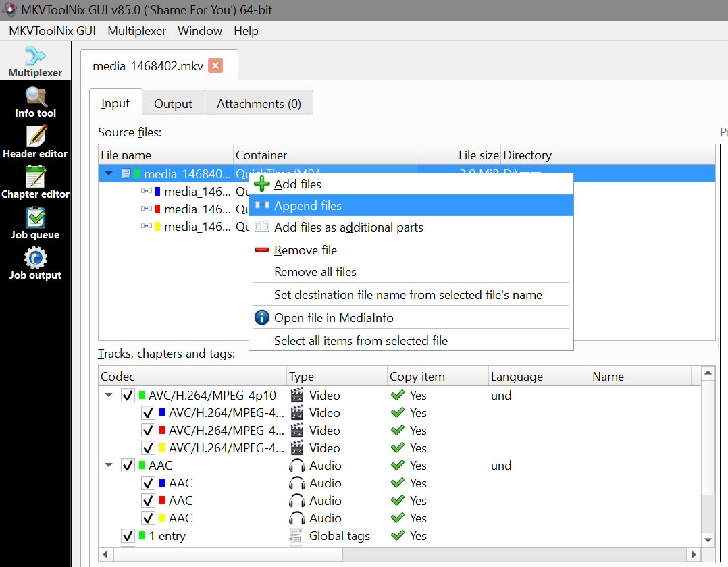Sort by Container column header
Image resolution: width=728 pixels, height=567 pixels.
(325, 155)
